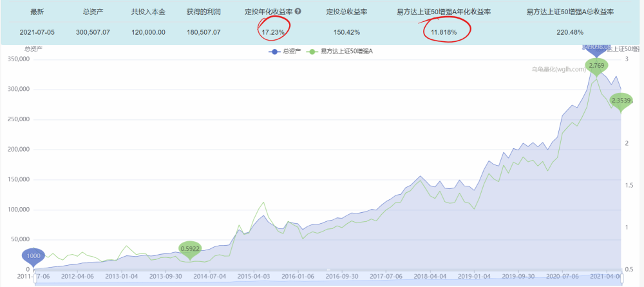The height and width of the screenshot is (287, 644).
Task: Click the 2015-04-03 date axis label
Action: pyautogui.click(x=254, y=277)
